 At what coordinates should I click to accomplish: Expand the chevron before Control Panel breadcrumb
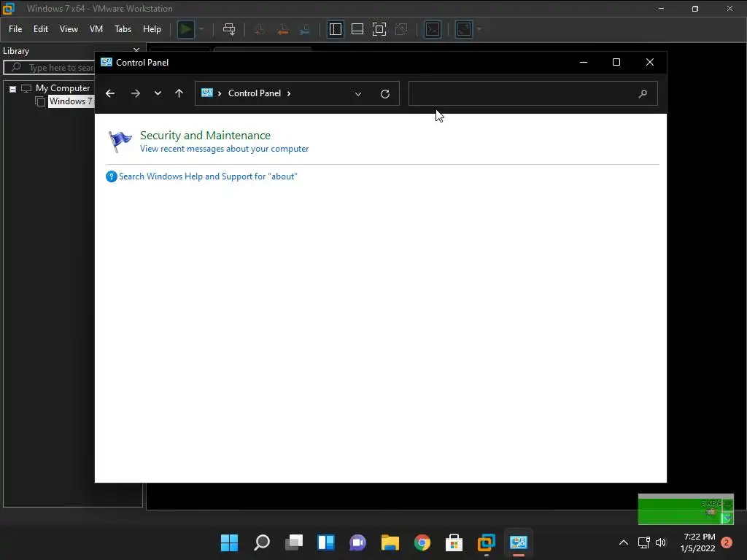point(220,93)
